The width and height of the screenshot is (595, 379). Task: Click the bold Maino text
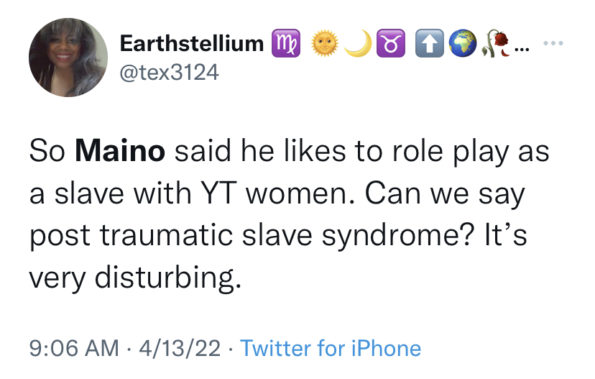tap(120, 151)
